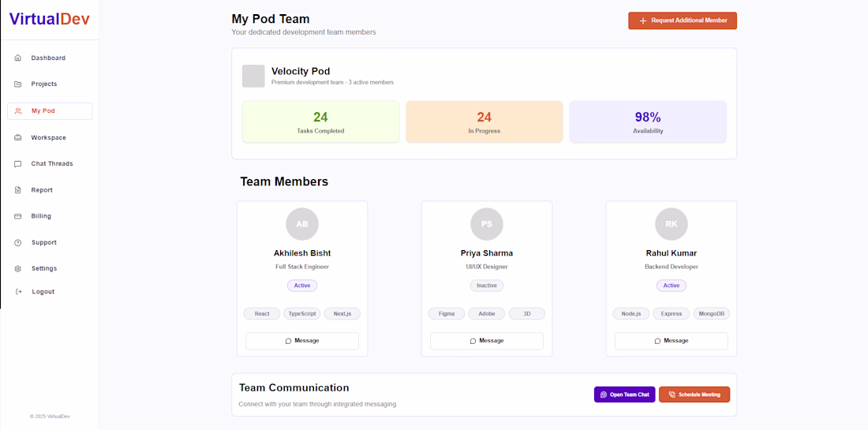Click chat bubble icon in Priya's Message button
Image resolution: width=868 pixels, height=430 pixels.
[473, 341]
